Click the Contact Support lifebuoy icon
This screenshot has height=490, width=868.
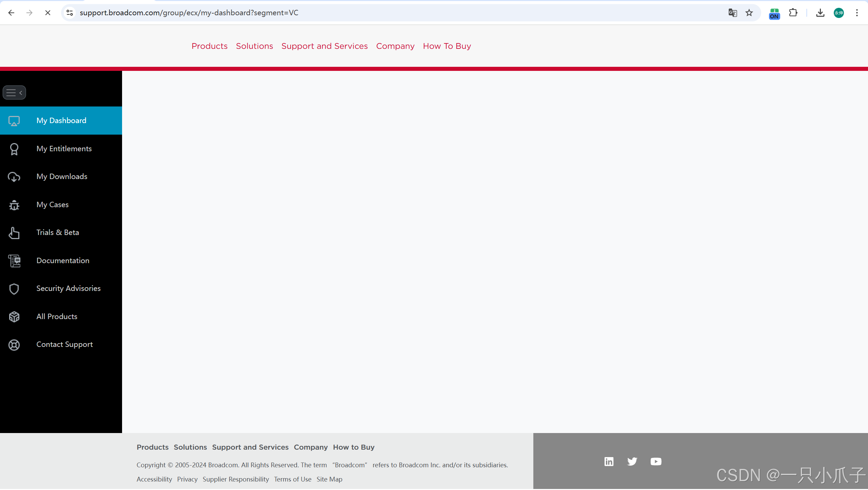pyautogui.click(x=14, y=345)
